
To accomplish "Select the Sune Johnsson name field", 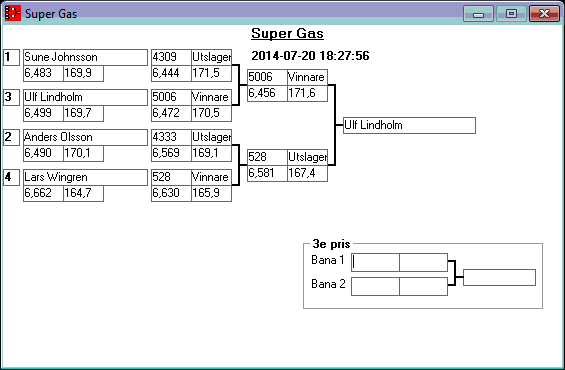I will click(x=85, y=57).
